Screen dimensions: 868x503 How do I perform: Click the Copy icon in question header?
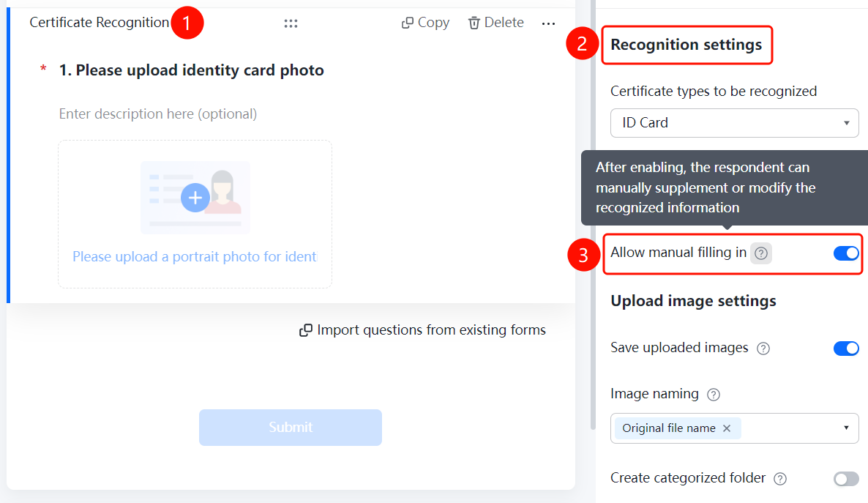click(x=408, y=23)
